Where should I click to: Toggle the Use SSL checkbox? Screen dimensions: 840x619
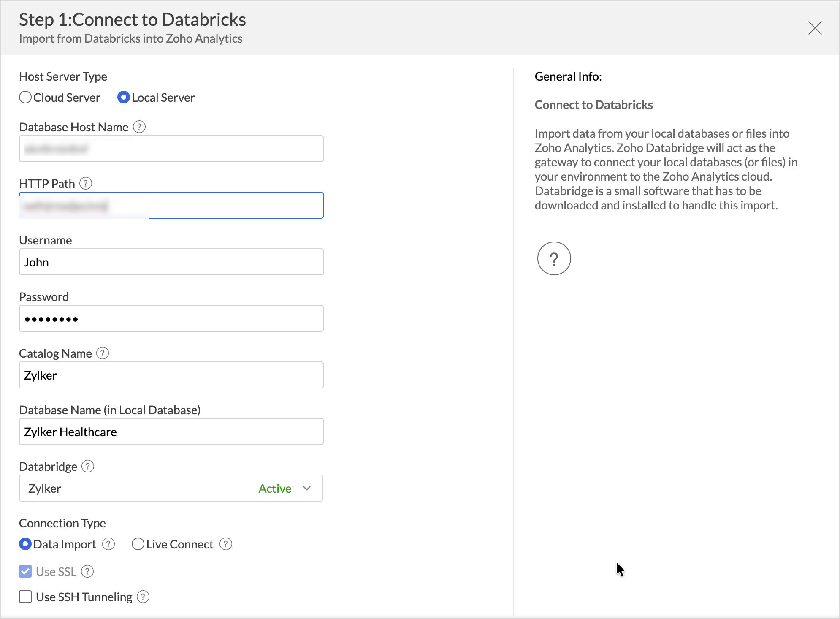(25, 571)
